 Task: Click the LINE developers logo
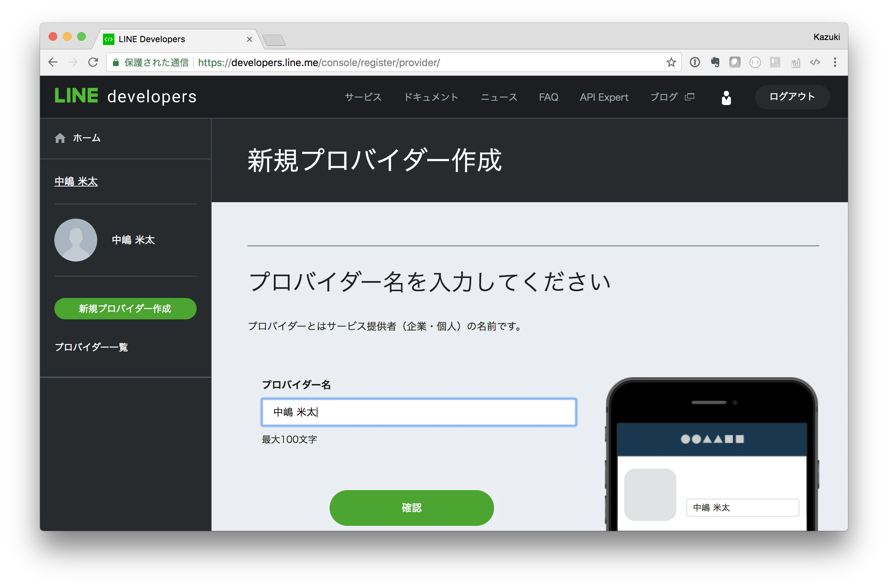pyautogui.click(x=125, y=96)
